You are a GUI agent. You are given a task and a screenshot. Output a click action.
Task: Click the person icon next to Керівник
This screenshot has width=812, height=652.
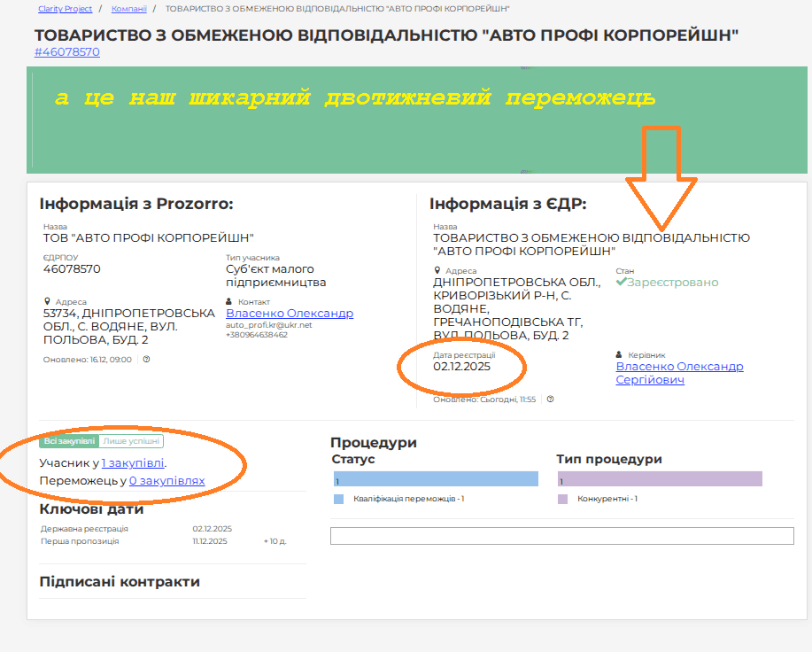point(619,355)
